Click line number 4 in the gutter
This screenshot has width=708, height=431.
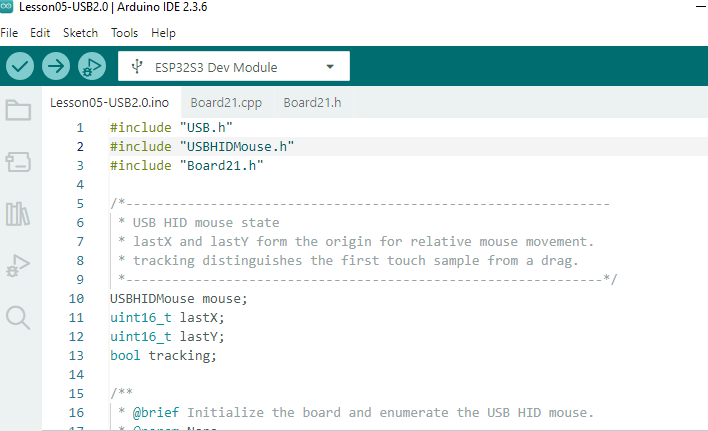coord(80,185)
